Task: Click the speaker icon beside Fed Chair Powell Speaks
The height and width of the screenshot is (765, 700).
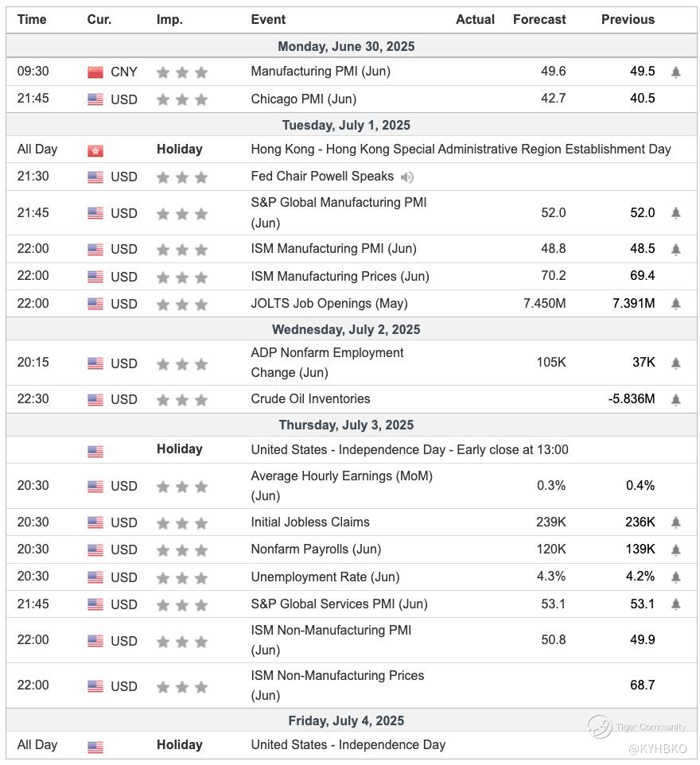Action: (407, 177)
